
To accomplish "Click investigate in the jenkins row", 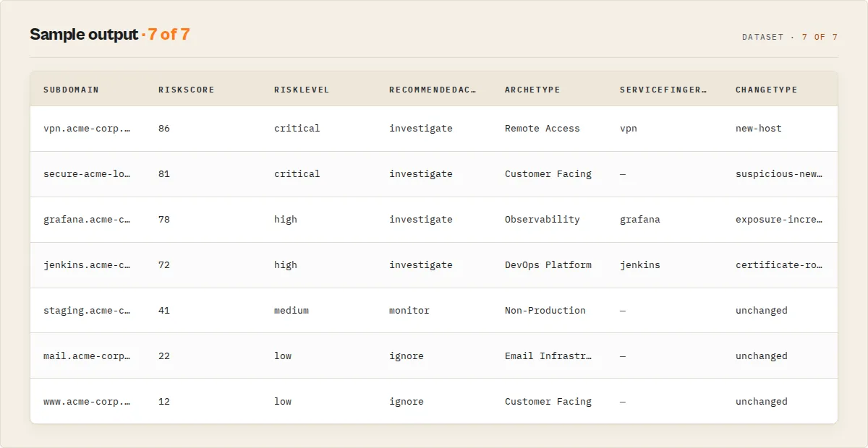I will coord(421,265).
